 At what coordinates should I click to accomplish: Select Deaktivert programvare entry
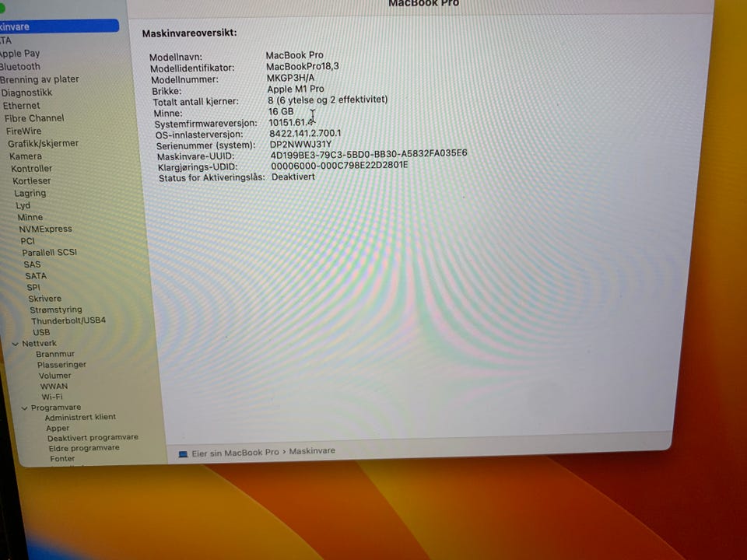coord(93,438)
